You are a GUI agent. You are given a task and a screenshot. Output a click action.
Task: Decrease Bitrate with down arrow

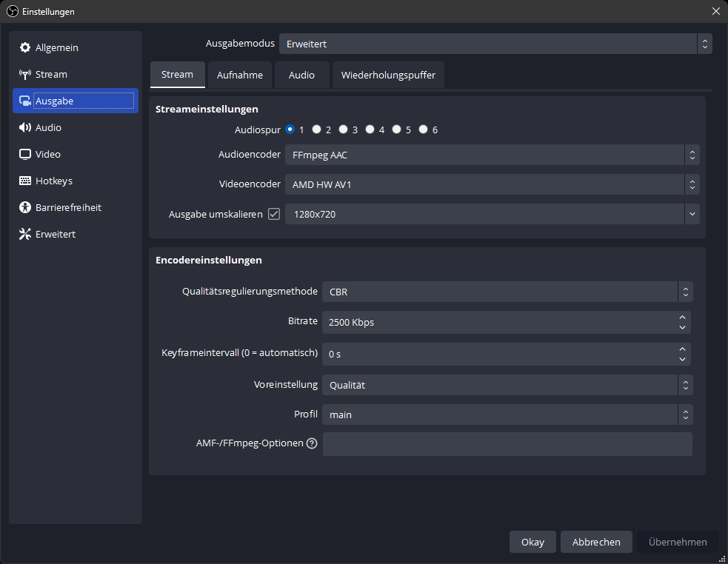pyautogui.click(x=682, y=327)
